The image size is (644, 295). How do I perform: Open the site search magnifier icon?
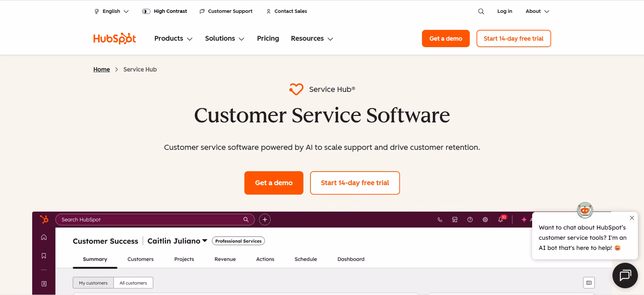(x=481, y=11)
